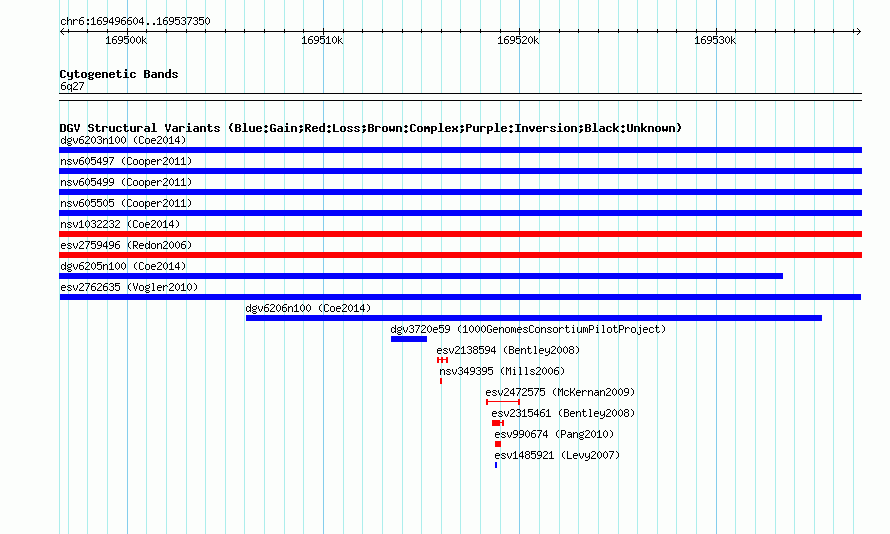This screenshot has height=534, width=890.
Task: Click the DGV Structural Variants track title
Action: click(x=371, y=128)
